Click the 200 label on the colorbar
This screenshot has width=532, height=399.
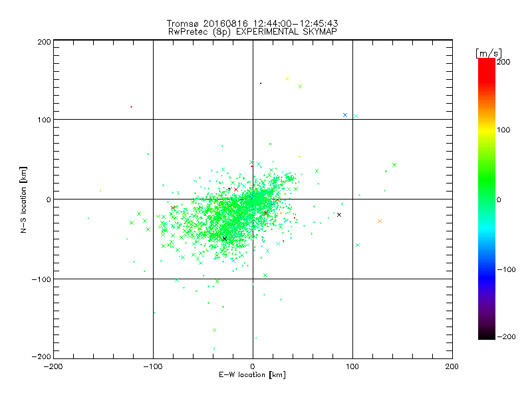point(503,62)
